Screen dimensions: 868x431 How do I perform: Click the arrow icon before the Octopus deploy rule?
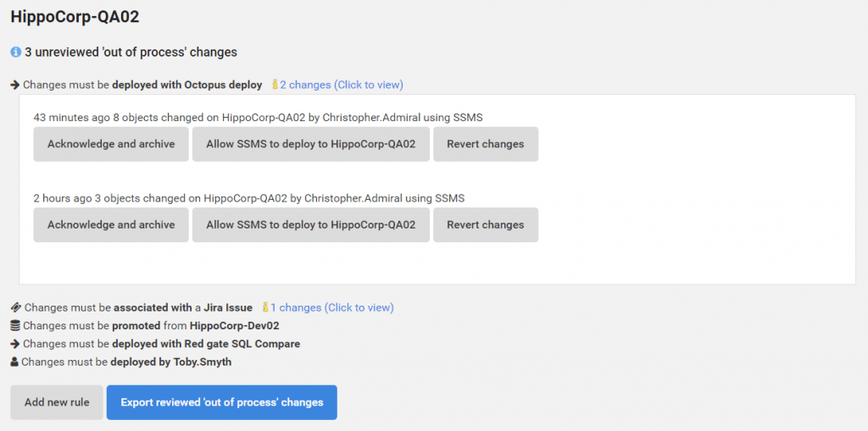point(15,86)
